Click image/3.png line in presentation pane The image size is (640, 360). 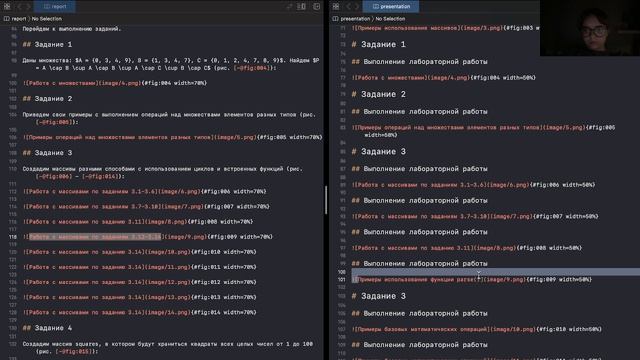[446, 28]
